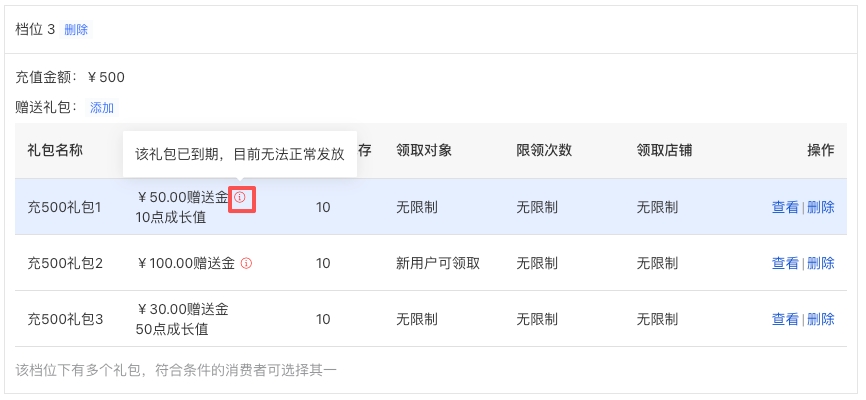This screenshot has width=866, height=400.
Task: Delete 充500礼包3 via its 删除 link
Action: (821, 320)
